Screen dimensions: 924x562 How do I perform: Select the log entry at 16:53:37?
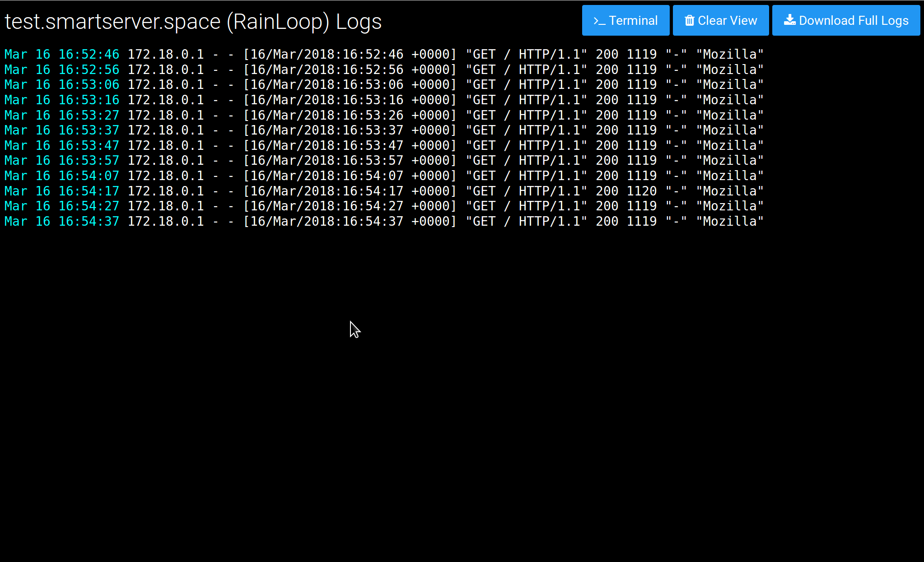(383, 130)
